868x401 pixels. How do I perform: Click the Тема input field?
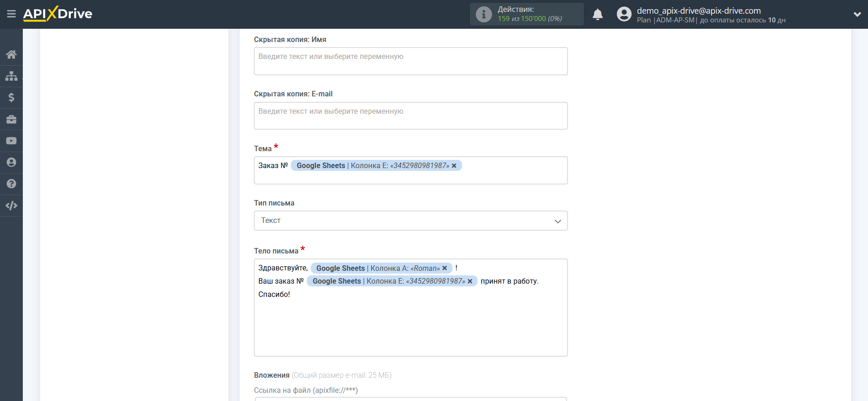coord(410,170)
